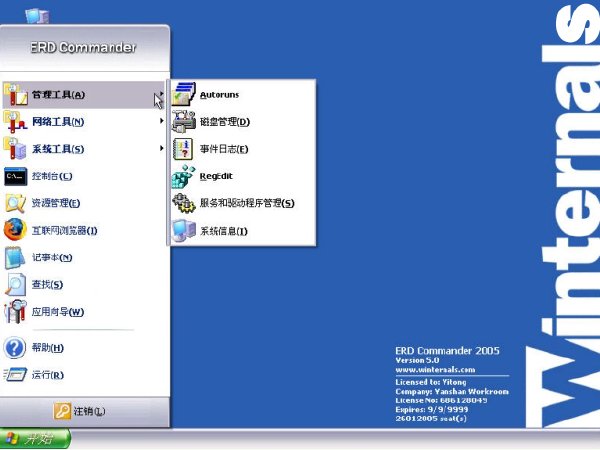Click the 管理工具 folder icon
Image resolution: width=600 pixels, height=450 pixels.
click(x=15, y=94)
